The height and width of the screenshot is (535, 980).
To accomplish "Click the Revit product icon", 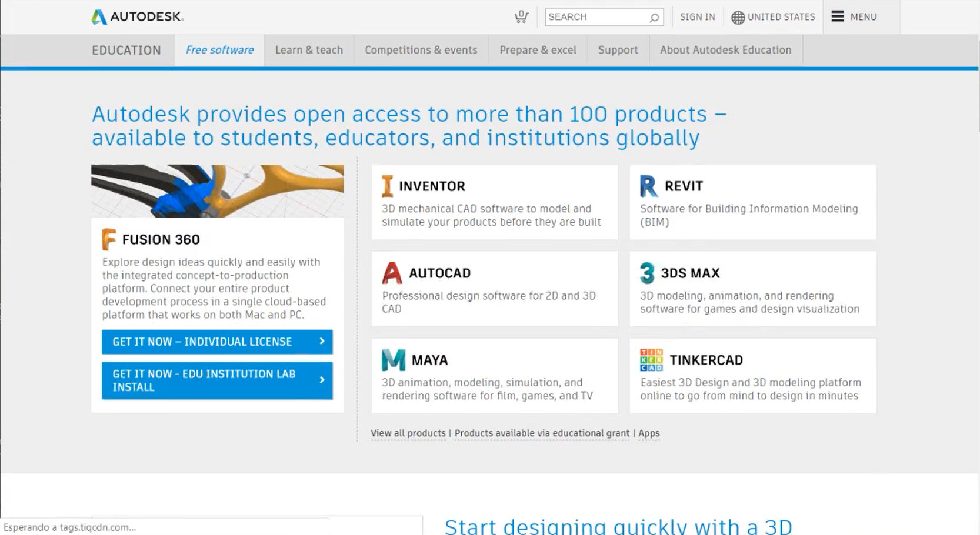I will point(648,186).
